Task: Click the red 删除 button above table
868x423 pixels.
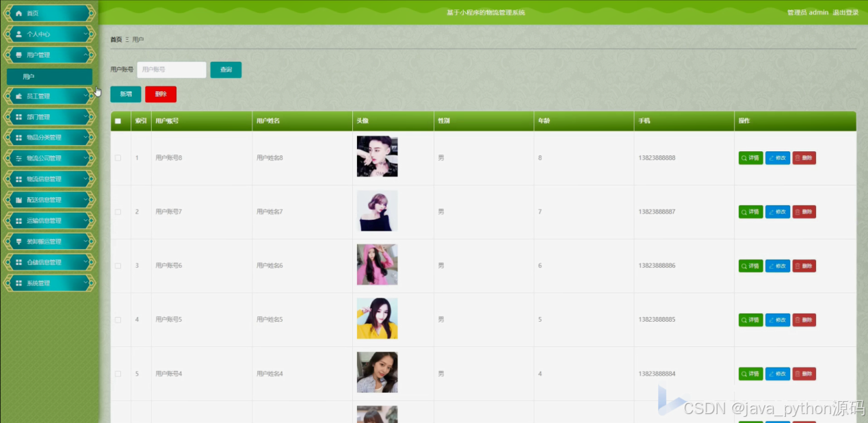Action: point(161,94)
